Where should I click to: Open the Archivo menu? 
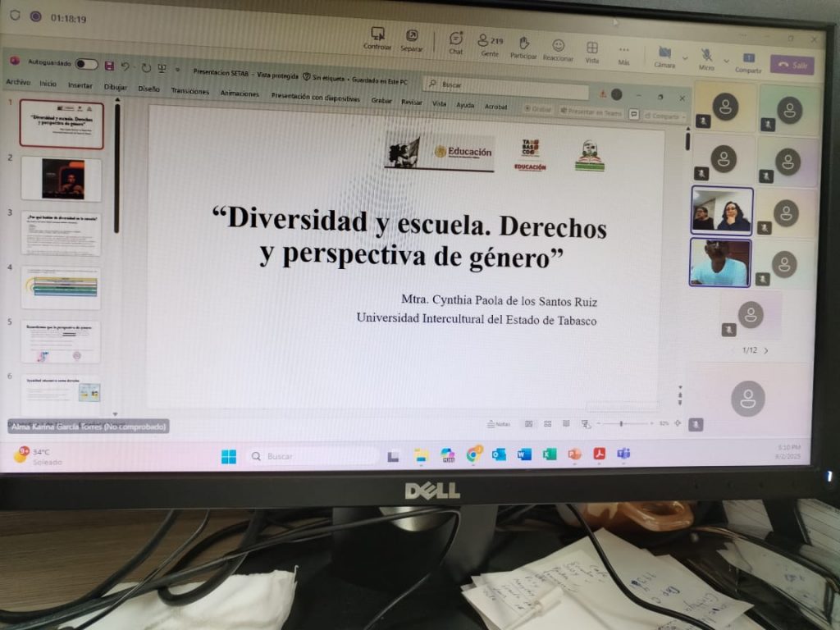[18, 82]
